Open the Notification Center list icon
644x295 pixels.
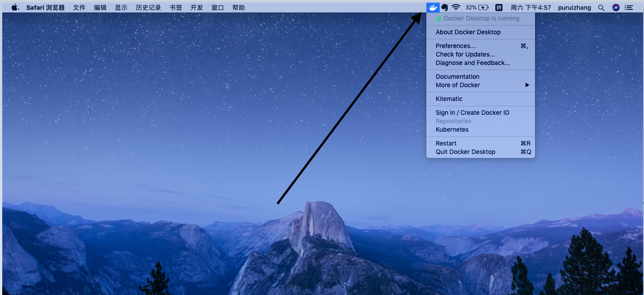coord(629,8)
